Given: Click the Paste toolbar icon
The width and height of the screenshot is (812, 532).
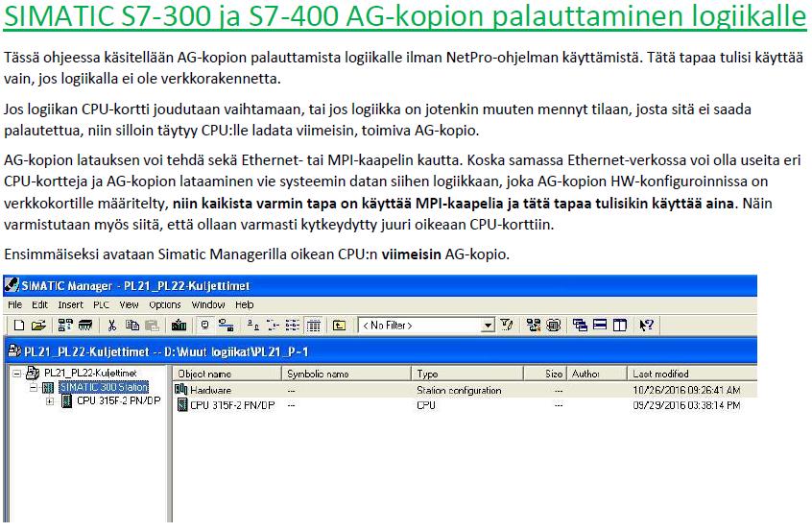Looking at the screenshot, I should click(x=152, y=326).
